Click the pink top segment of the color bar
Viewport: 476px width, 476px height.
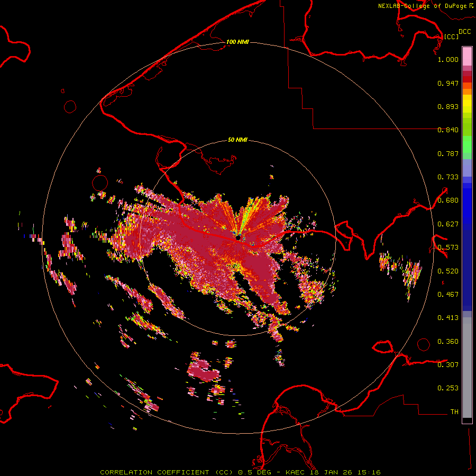click(x=467, y=56)
